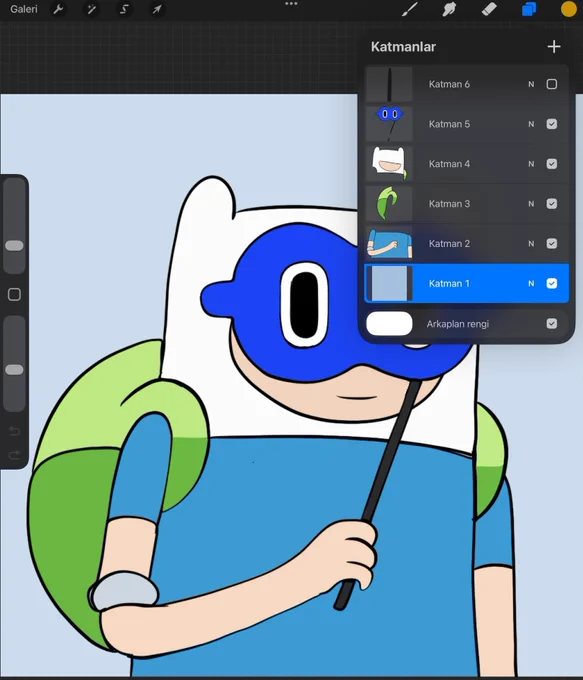Open blend mode N for Katman 4
The image size is (583, 680).
click(531, 164)
